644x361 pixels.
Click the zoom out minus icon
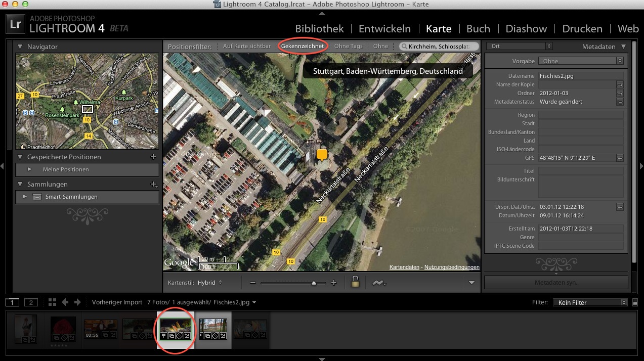tap(253, 283)
